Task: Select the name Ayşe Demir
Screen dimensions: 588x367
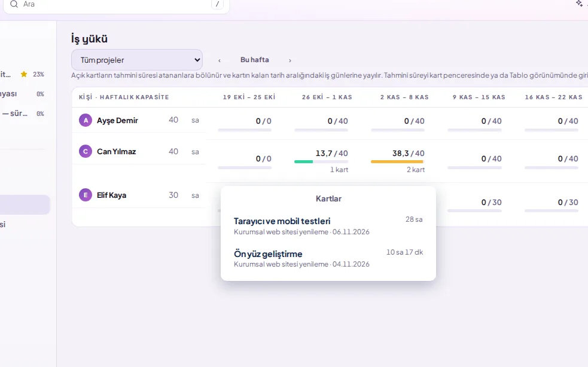Action: [x=117, y=120]
